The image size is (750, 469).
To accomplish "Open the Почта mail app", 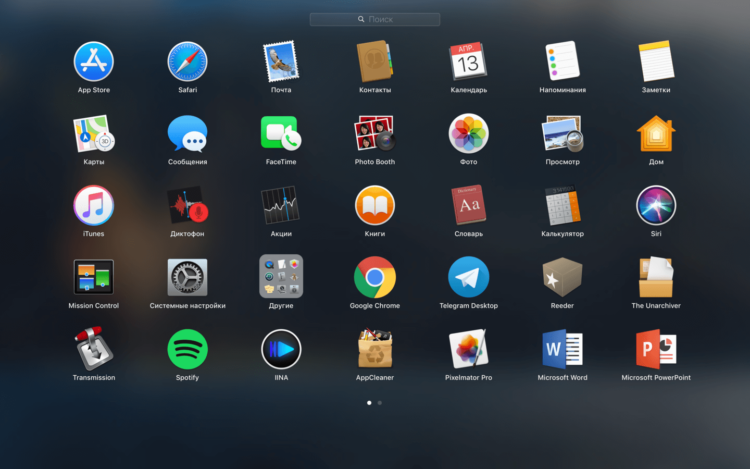I will [281, 62].
